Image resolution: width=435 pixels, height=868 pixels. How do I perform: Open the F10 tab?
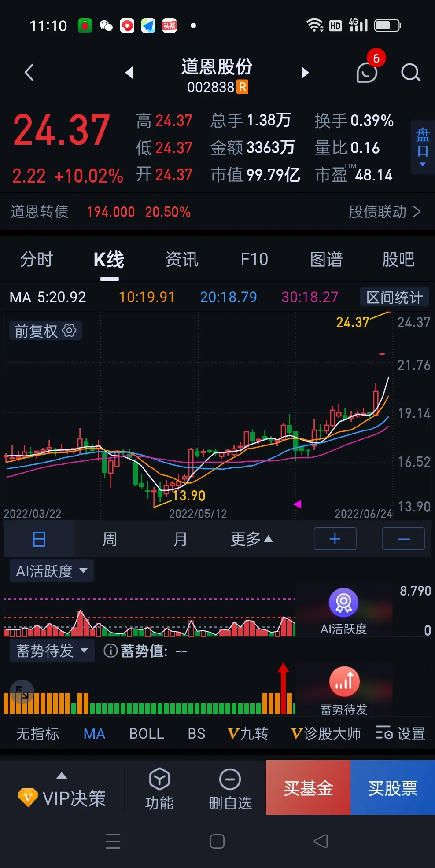pyautogui.click(x=254, y=259)
